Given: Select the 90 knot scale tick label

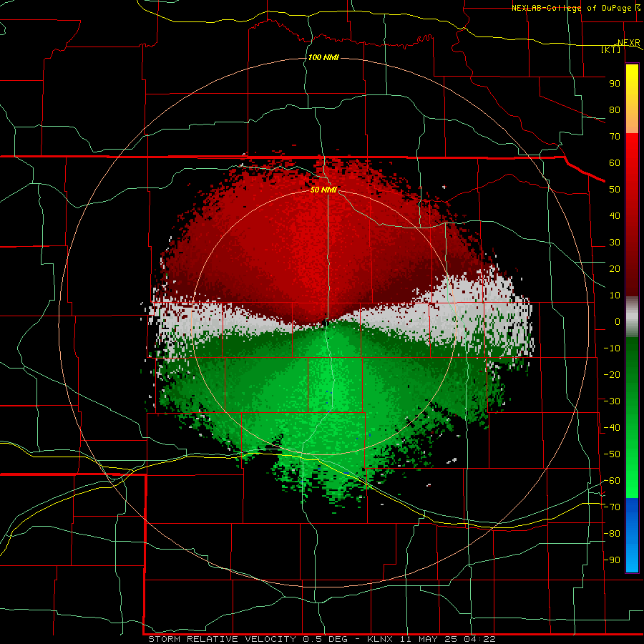Looking at the screenshot, I should tap(615, 84).
